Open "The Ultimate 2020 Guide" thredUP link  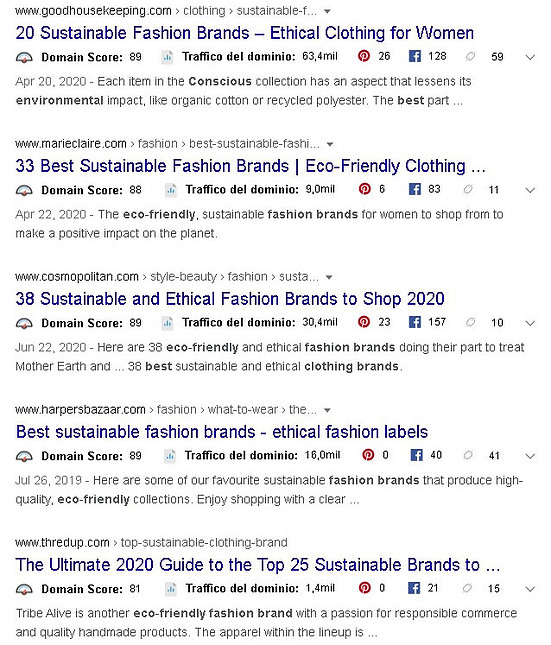pos(258,565)
